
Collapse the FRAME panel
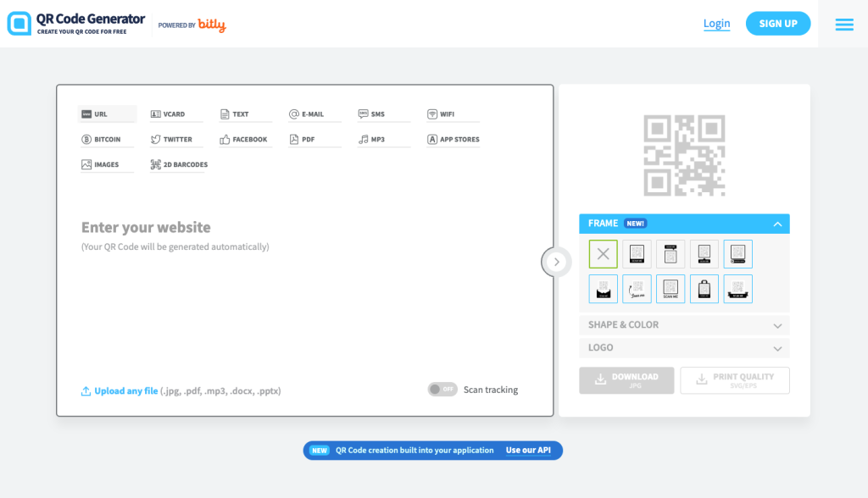tap(776, 224)
